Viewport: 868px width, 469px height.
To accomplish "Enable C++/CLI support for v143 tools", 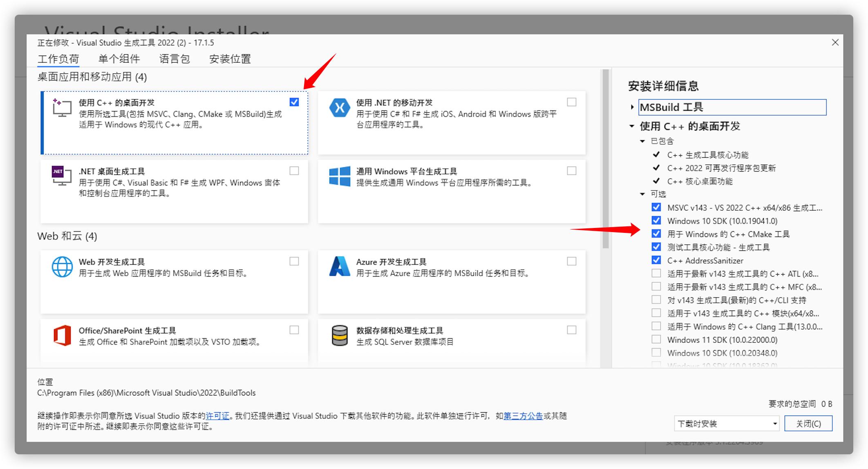I will 656,300.
